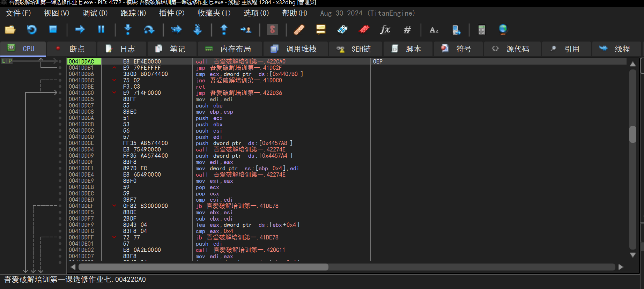Select the EIP row address 0041DDAC
The image size is (644, 289).
[x=84, y=61]
